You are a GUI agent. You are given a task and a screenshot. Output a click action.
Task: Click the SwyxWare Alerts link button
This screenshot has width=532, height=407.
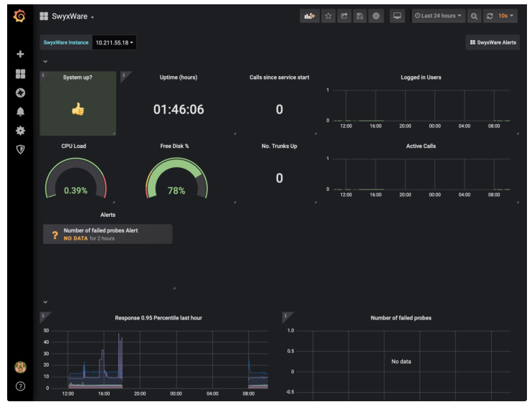point(493,42)
